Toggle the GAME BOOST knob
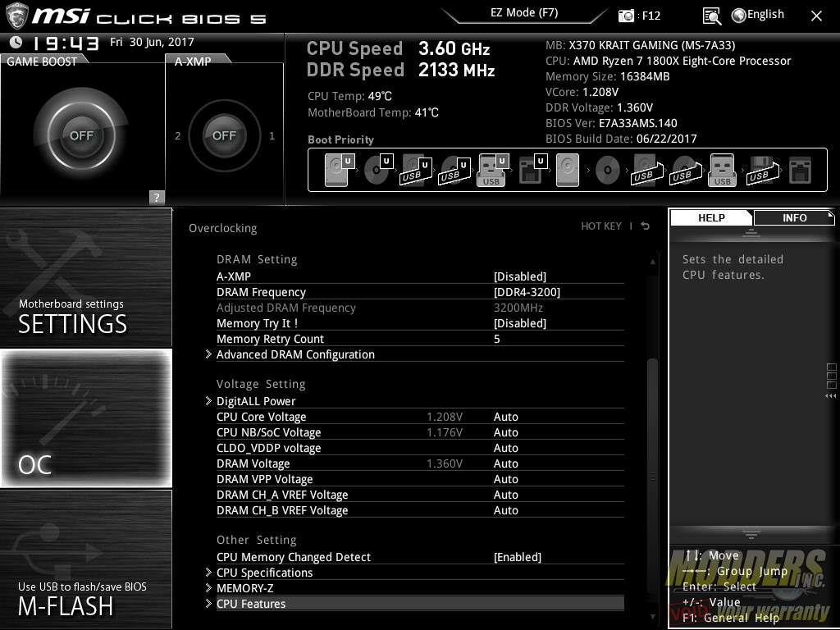Screen dimensions: 840x630 point(81,135)
